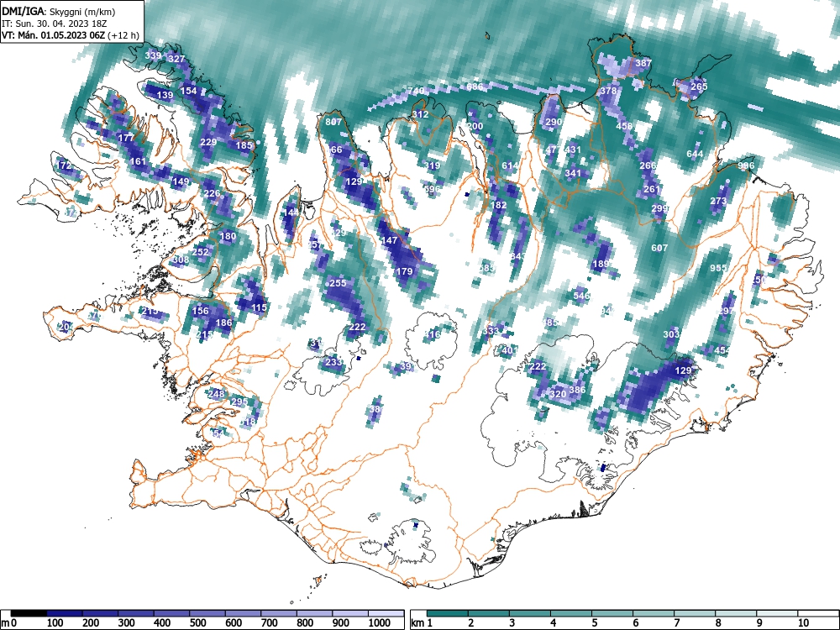Click the 'km 1' legend label
The image size is (840, 630).
pos(423,623)
